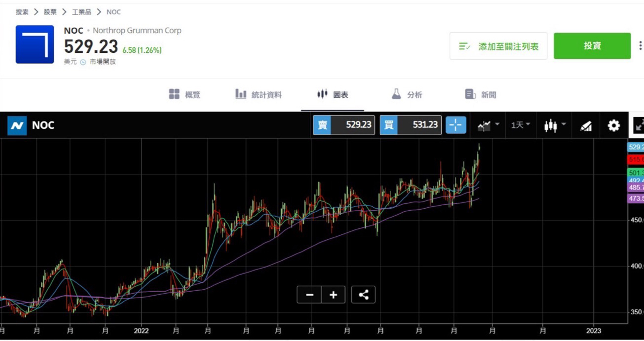Open the 1天 timeframe dropdown

(521, 125)
